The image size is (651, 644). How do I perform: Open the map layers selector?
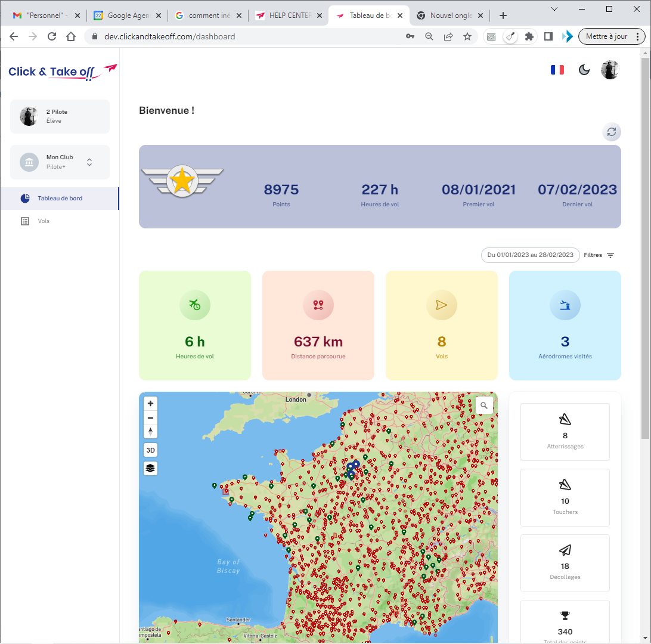pos(150,468)
